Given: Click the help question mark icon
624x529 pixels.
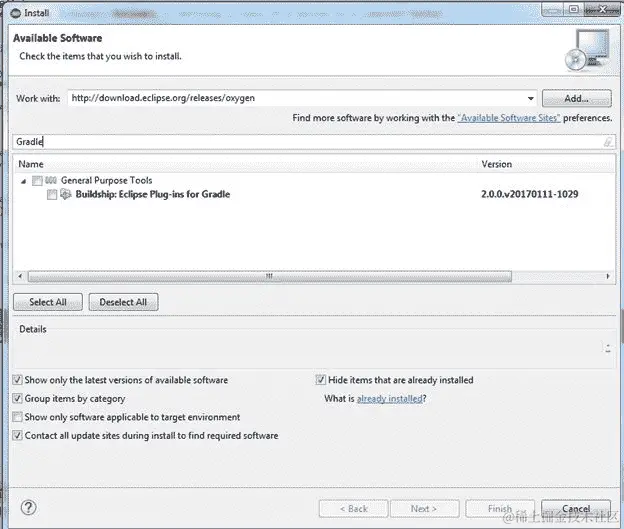Looking at the screenshot, I should pyautogui.click(x=29, y=508).
